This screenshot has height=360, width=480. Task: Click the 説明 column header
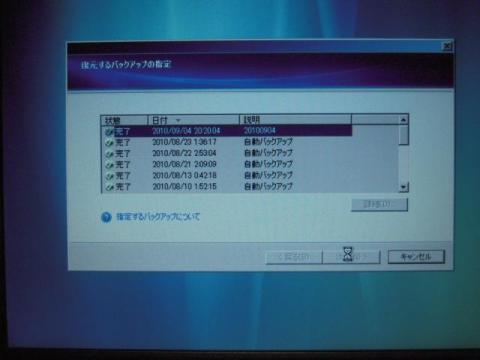[x=295, y=119]
